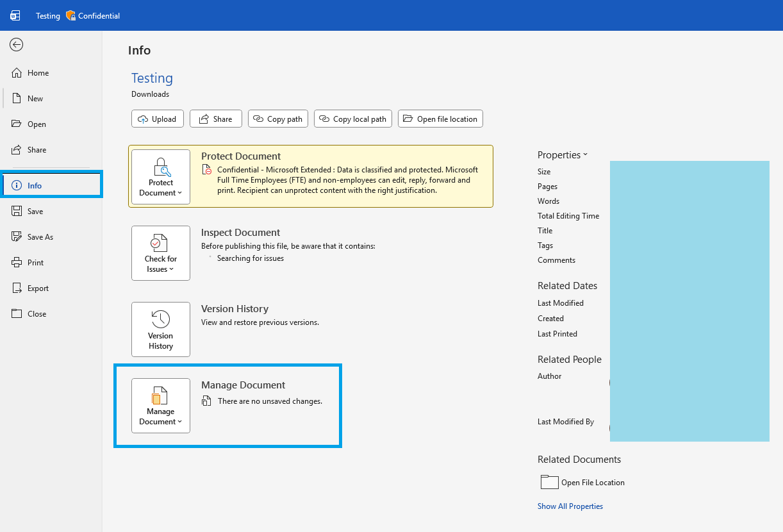Open the Manage Document dropdown

(x=161, y=406)
